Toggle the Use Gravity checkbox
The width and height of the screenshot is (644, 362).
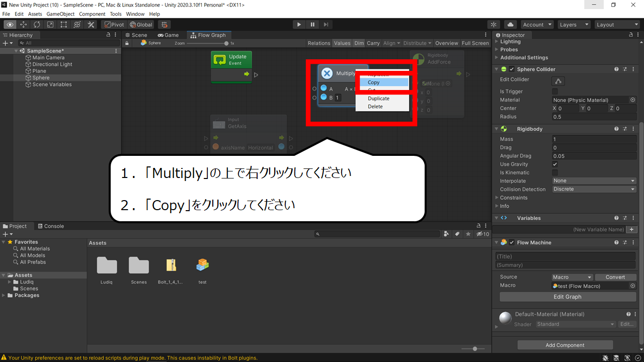coord(555,164)
